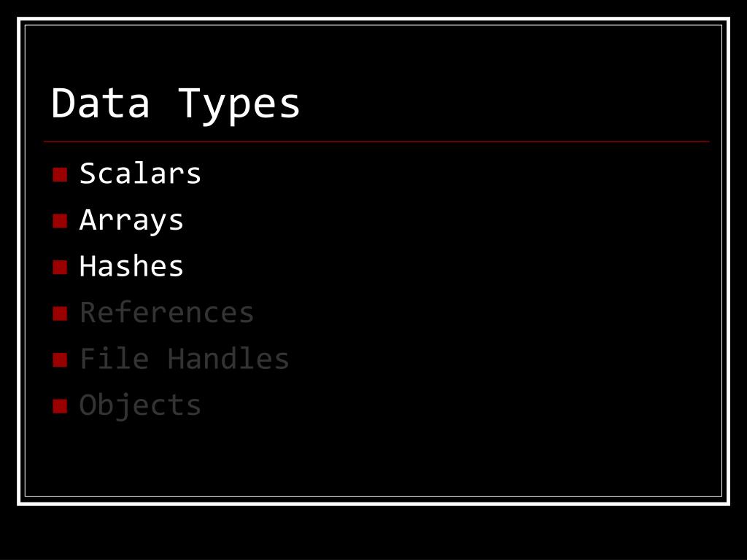Select the dimmed "Objects" text
747x560 pixels.
point(140,406)
